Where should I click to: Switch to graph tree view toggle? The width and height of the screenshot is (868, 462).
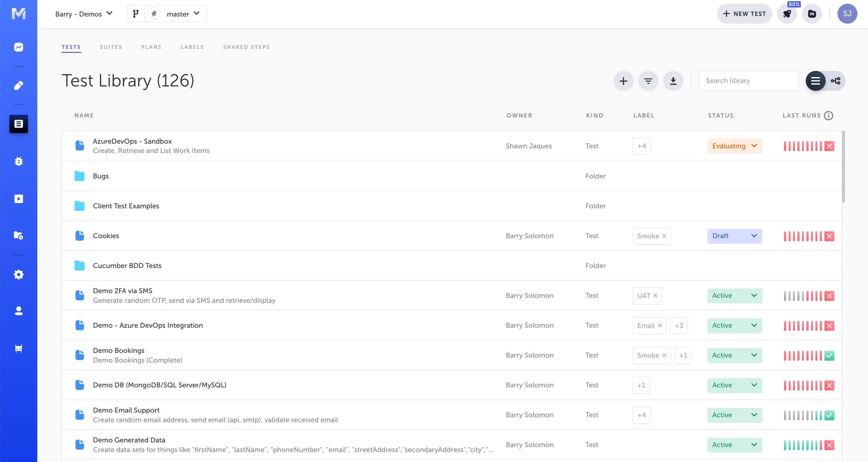point(836,81)
